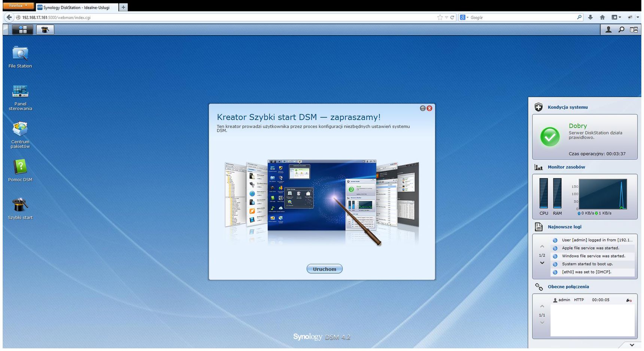Click the Uruchom button
Screen dimensions: 644x351
(324, 269)
